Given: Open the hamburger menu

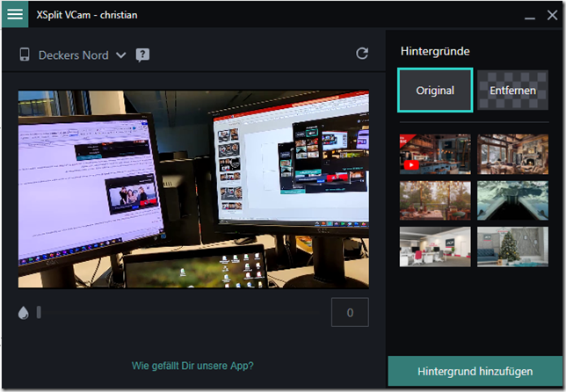Looking at the screenshot, I should 15,14.
